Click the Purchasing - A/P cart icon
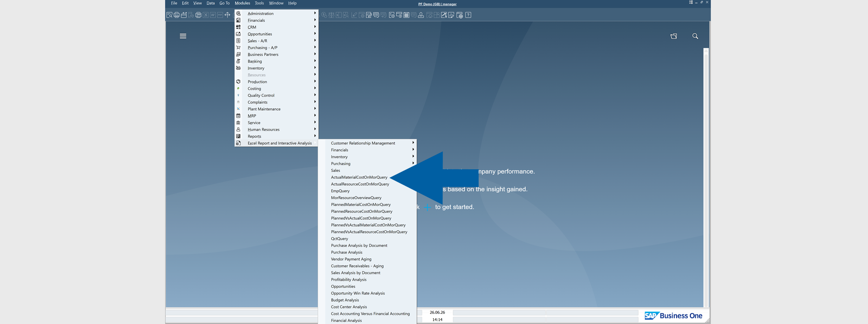 click(x=238, y=47)
